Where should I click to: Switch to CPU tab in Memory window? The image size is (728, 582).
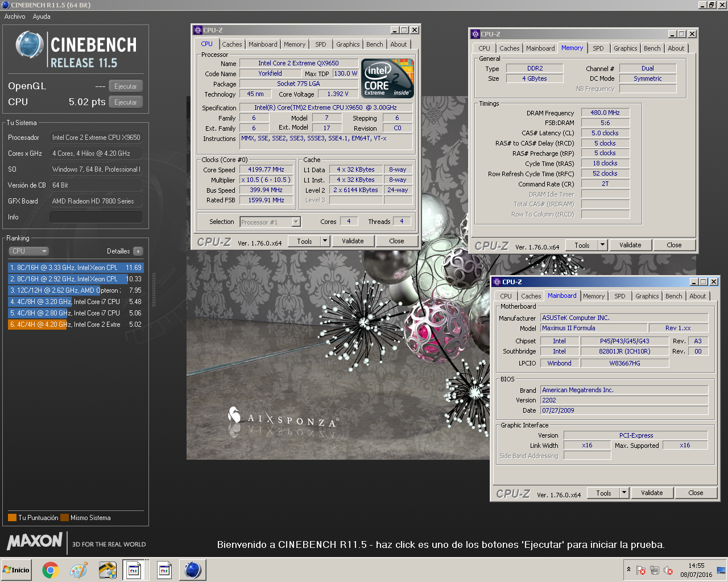coord(484,48)
